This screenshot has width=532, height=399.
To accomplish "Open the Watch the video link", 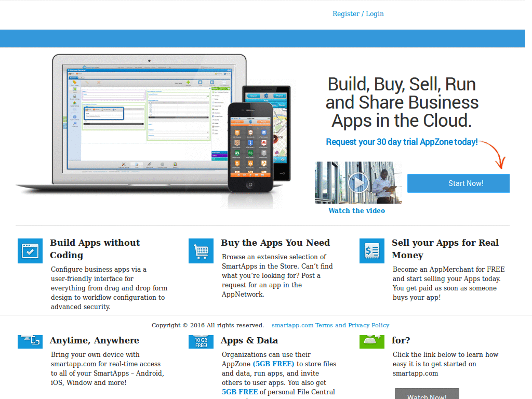I will (x=356, y=211).
